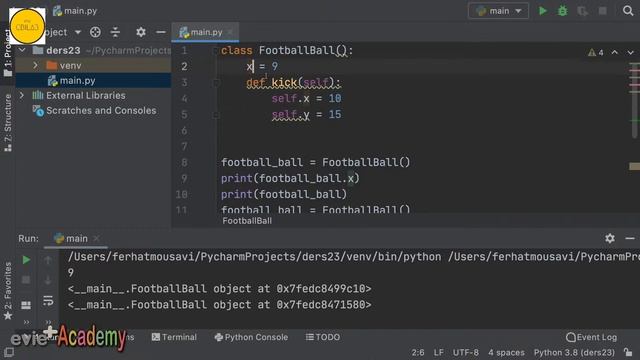Stop process in Run panel
Screen dimensions: 640x360
click(26, 280)
